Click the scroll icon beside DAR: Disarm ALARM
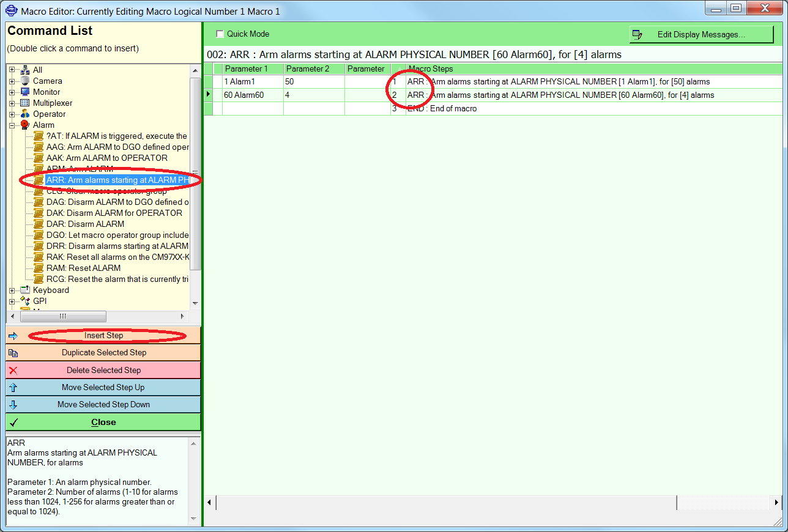The image size is (788, 532). tap(39, 224)
